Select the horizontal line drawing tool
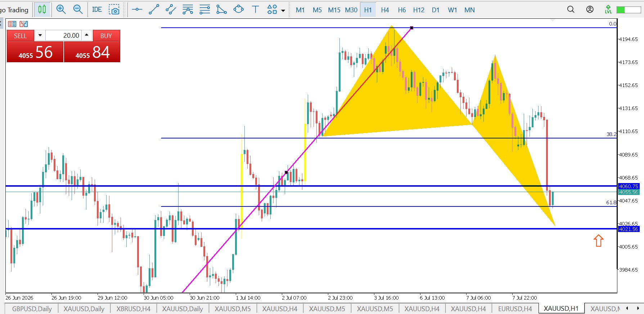 point(137,10)
